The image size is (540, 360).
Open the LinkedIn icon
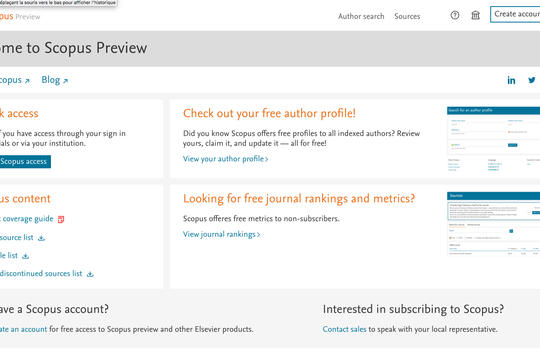(511, 80)
